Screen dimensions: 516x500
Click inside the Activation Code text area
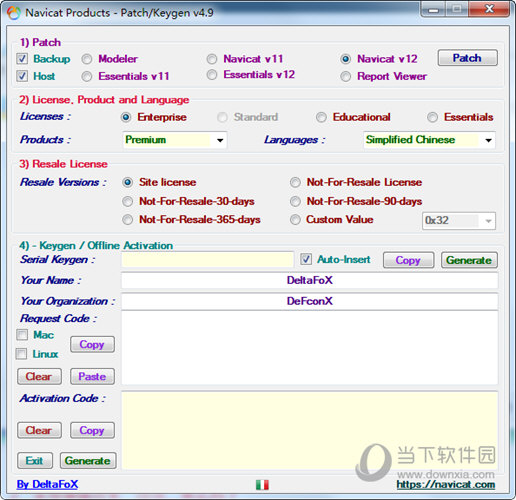pyautogui.click(x=310, y=431)
